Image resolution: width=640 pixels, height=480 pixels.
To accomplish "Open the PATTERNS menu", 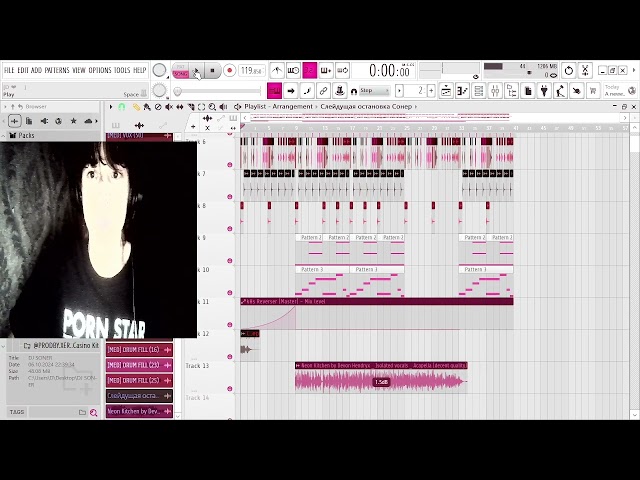I will coord(57,70).
